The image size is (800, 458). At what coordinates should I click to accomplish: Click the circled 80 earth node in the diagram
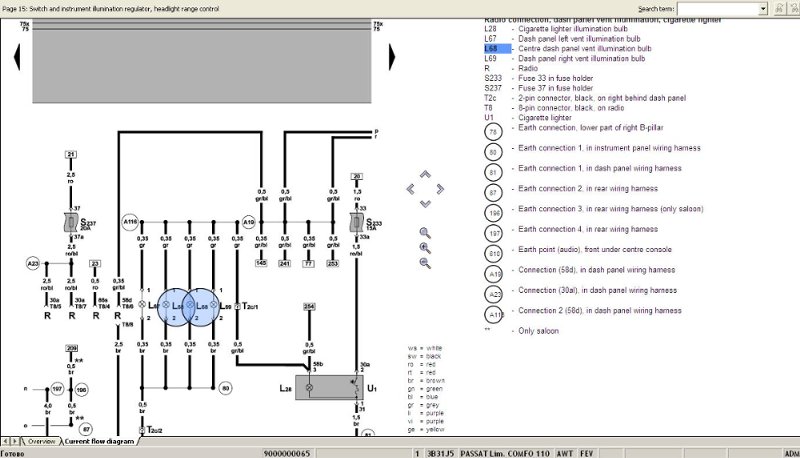click(x=226, y=388)
